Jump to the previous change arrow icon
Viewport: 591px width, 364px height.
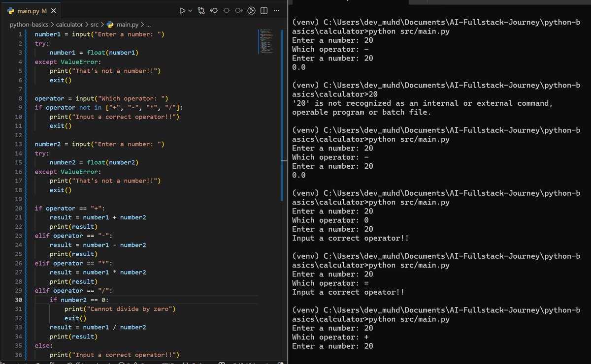(214, 11)
